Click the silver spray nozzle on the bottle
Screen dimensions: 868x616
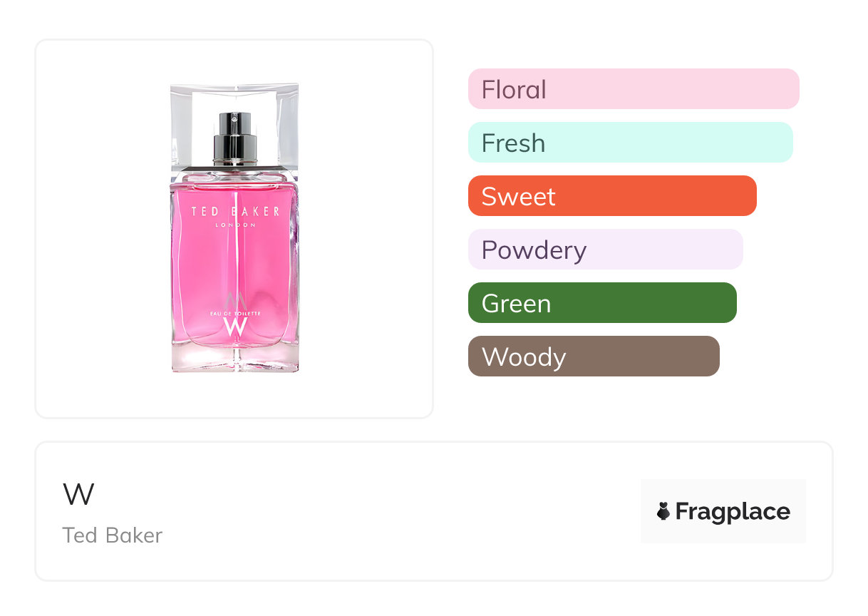point(235,138)
